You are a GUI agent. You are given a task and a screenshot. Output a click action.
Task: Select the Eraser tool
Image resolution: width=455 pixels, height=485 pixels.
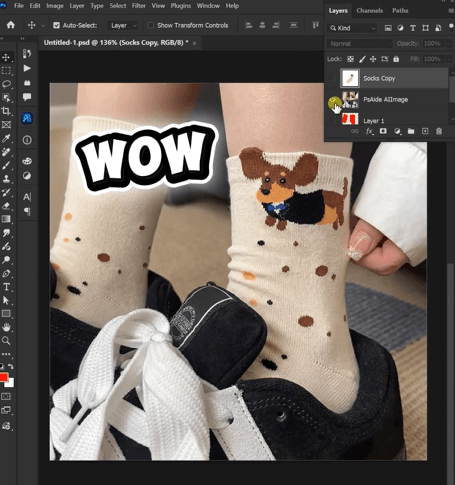click(6, 206)
